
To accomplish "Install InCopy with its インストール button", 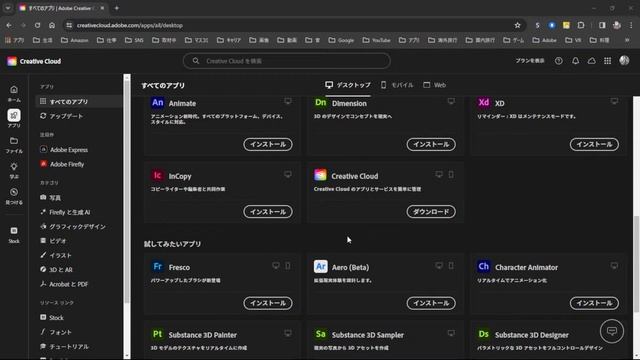I will [x=268, y=211].
